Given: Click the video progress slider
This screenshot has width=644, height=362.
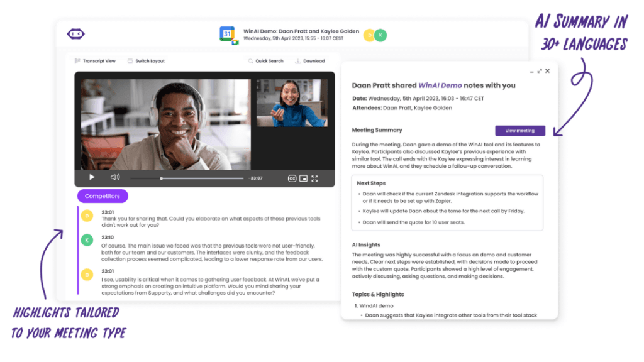Looking at the screenshot, I should [x=187, y=178].
